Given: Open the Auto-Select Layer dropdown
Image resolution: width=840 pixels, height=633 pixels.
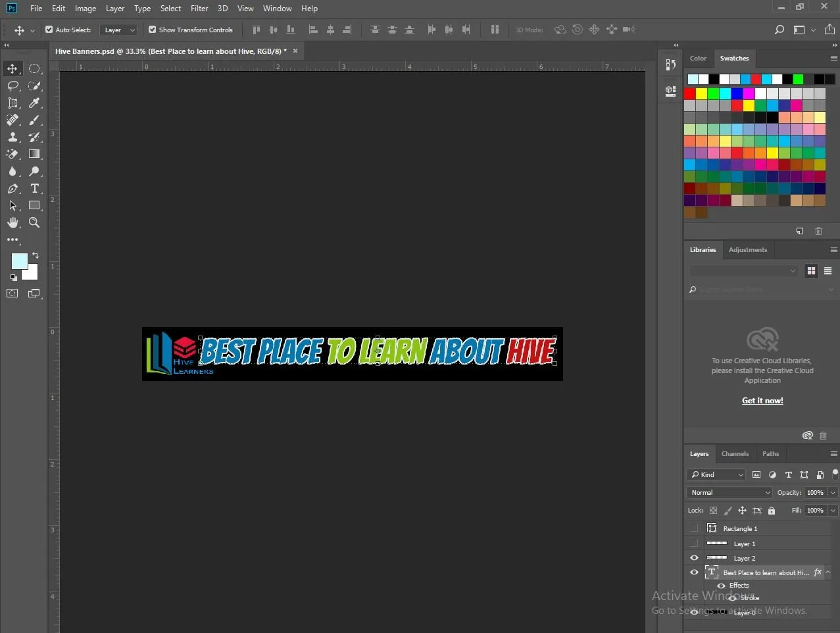Looking at the screenshot, I should 118,30.
